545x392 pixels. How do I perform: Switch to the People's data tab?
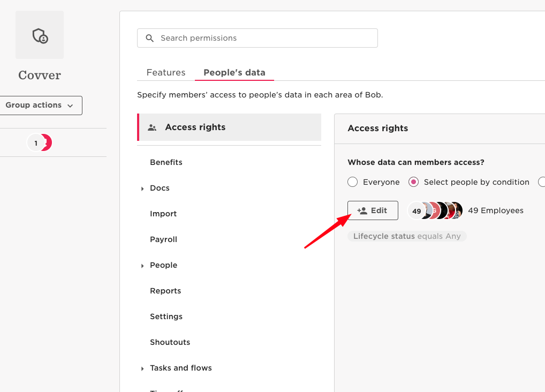(x=234, y=72)
